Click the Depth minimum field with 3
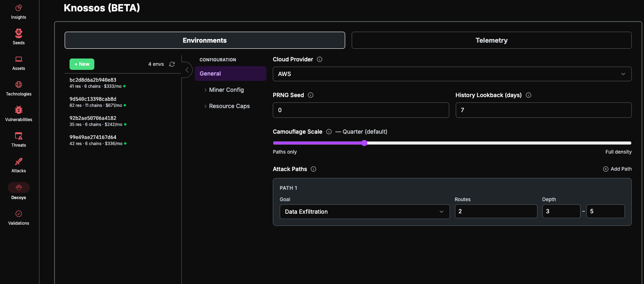The height and width of the screenshot is (284, 644). point(561,211)
